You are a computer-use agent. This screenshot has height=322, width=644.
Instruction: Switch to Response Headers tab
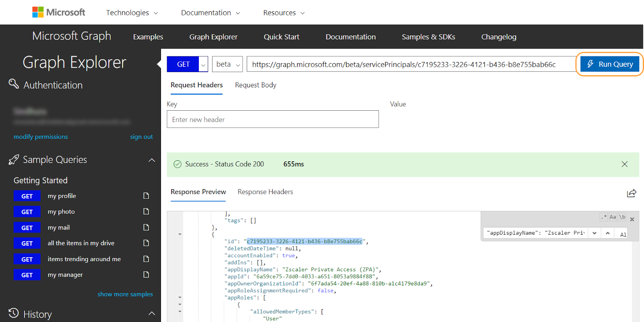coord(265,192)
